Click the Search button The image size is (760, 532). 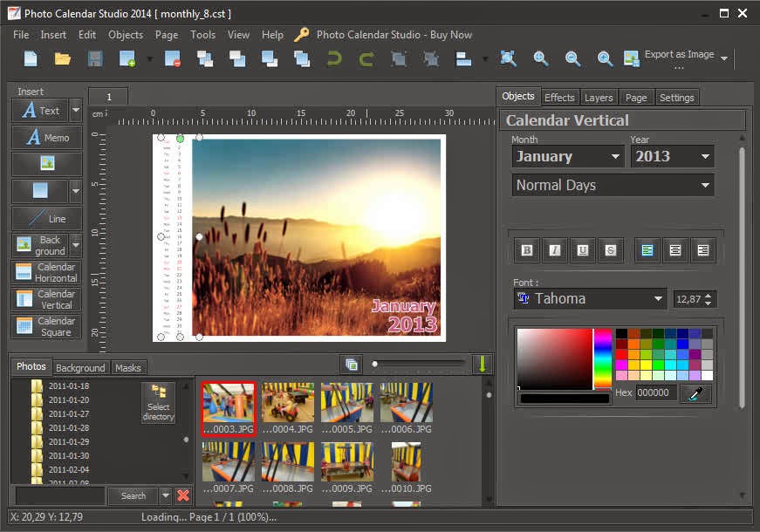[134, 495]
